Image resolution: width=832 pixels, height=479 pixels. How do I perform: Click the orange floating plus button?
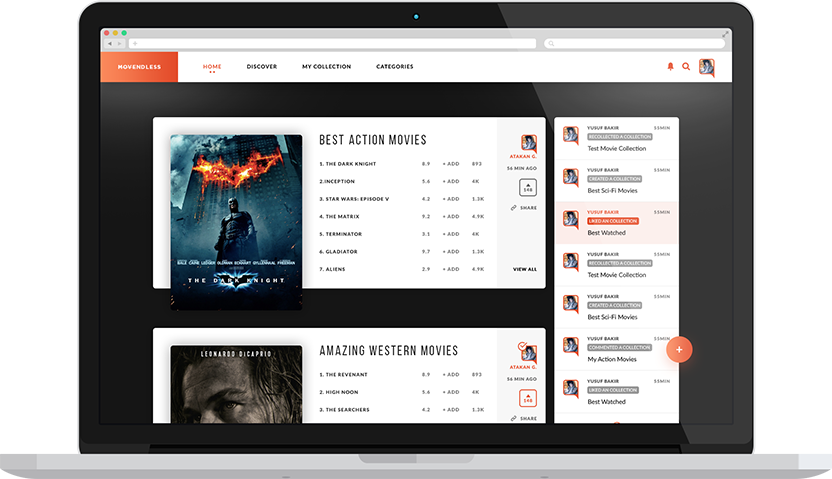679,350
